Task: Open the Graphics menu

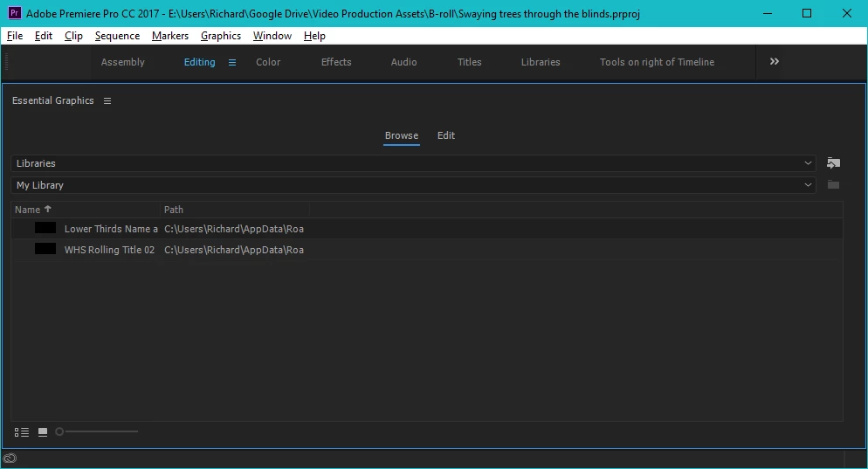Action: 221,36
